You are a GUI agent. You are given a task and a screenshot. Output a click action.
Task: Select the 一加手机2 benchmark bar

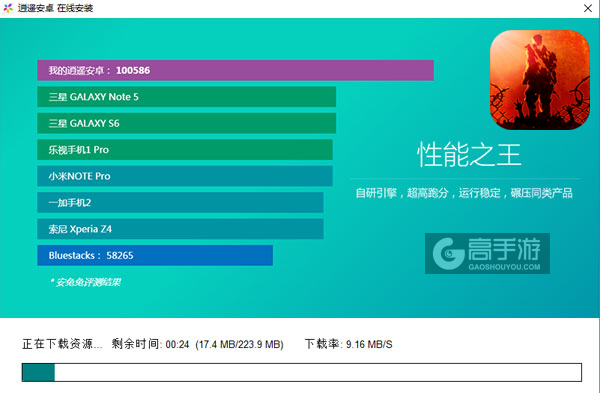pos(180,202)
